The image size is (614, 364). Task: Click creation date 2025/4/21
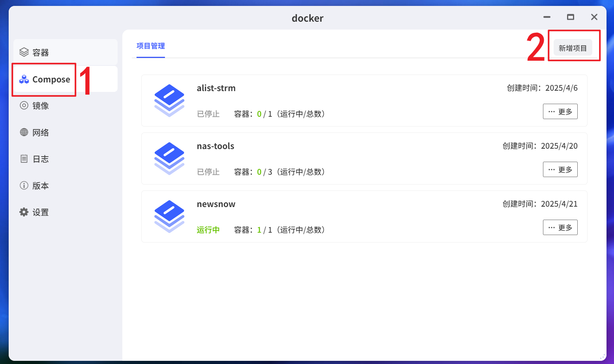tap(559, 204)
